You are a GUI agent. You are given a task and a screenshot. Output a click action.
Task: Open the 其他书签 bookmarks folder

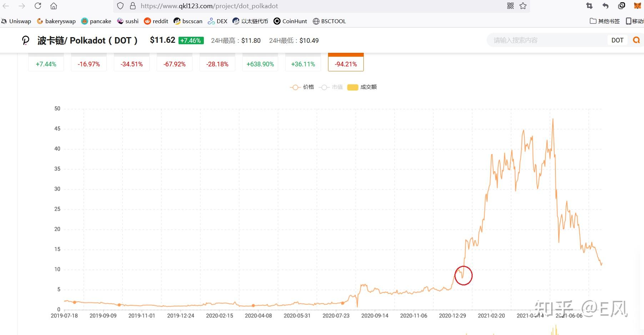tap(605, 21)
